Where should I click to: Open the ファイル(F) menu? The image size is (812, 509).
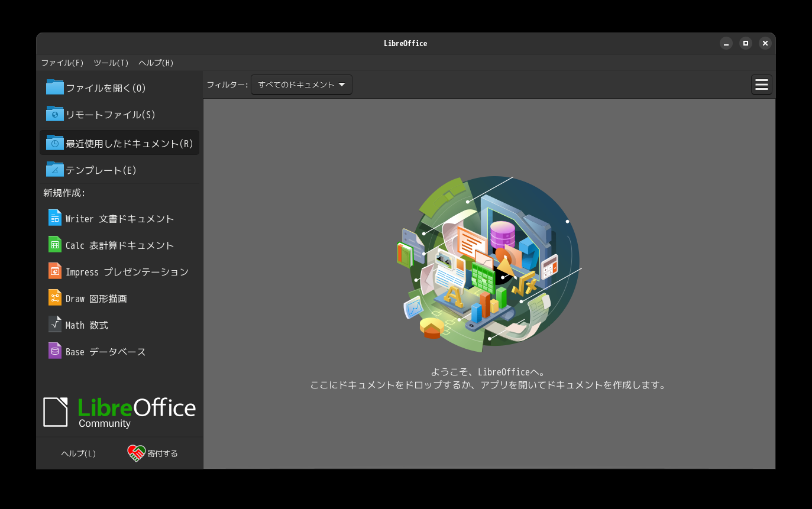(x=62, y=63)
